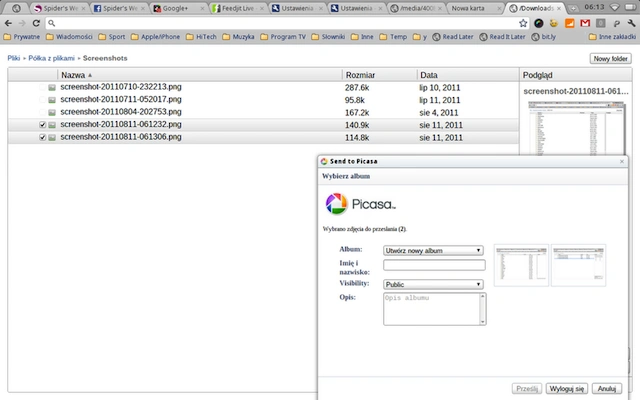This screenshot has width=640, height=400.
Task: Click the 06:13 clock
Action: [594, 7]
